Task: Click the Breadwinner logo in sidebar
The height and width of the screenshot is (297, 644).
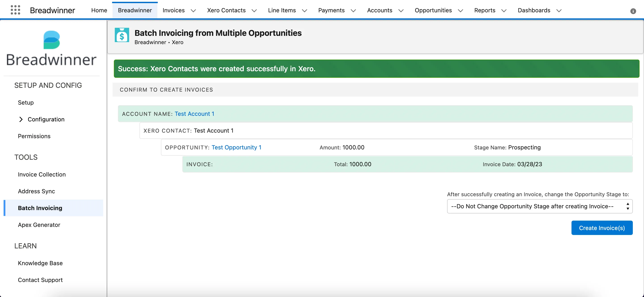Action: pyautogui.click(x=51, y=48)
